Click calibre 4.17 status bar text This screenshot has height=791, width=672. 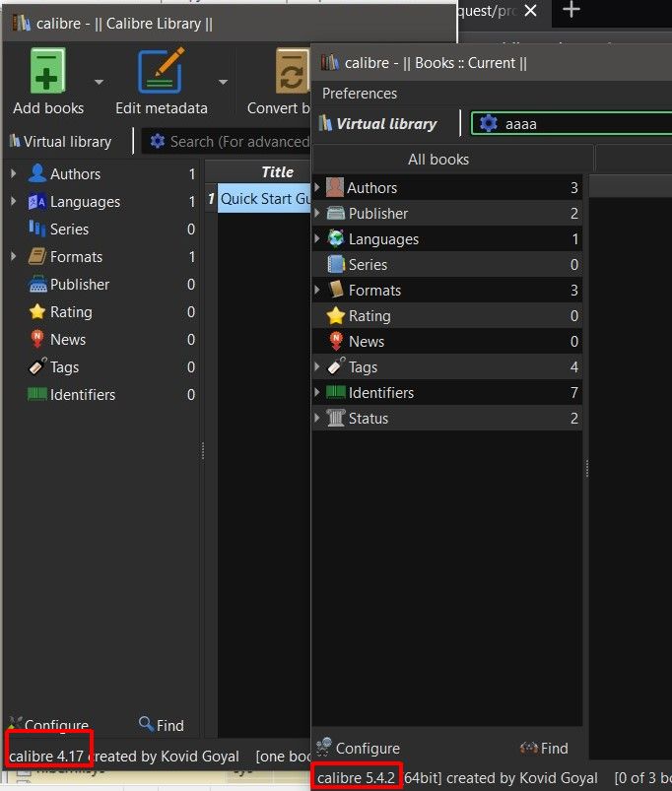coord(46,757)
